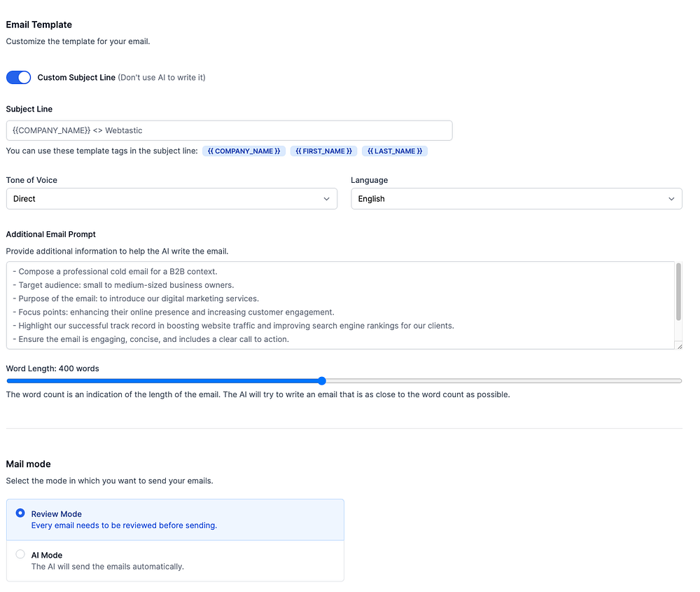Insert the COMPANY_NAME template tag
Viewport: 700px width, 592px height.
(x=244, y=151)
